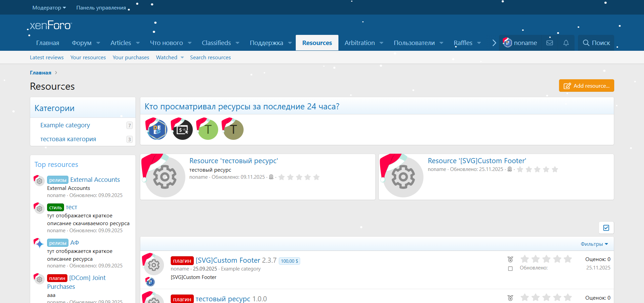Show more navigation items with the right chevron

(494, 43)
